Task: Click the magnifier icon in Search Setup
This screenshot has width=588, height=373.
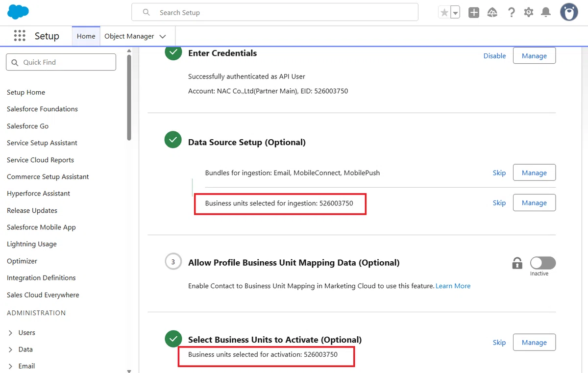Action: coord(146,12)
